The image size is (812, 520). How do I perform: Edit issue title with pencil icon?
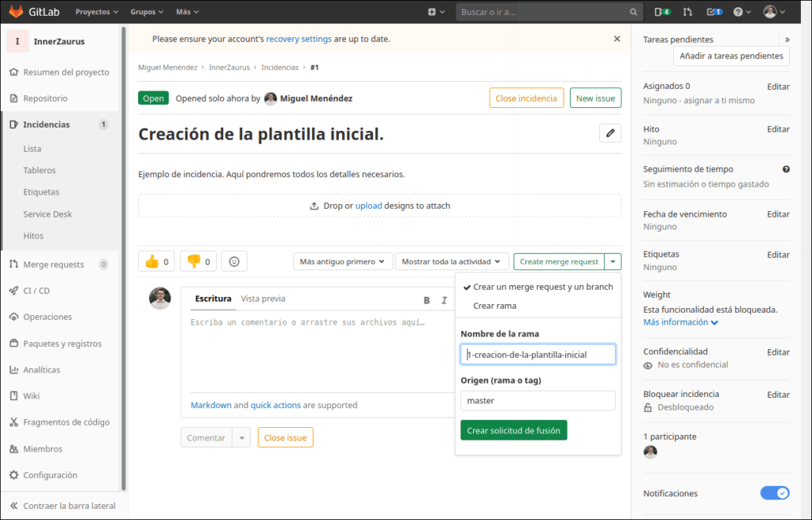click(610, 133)
